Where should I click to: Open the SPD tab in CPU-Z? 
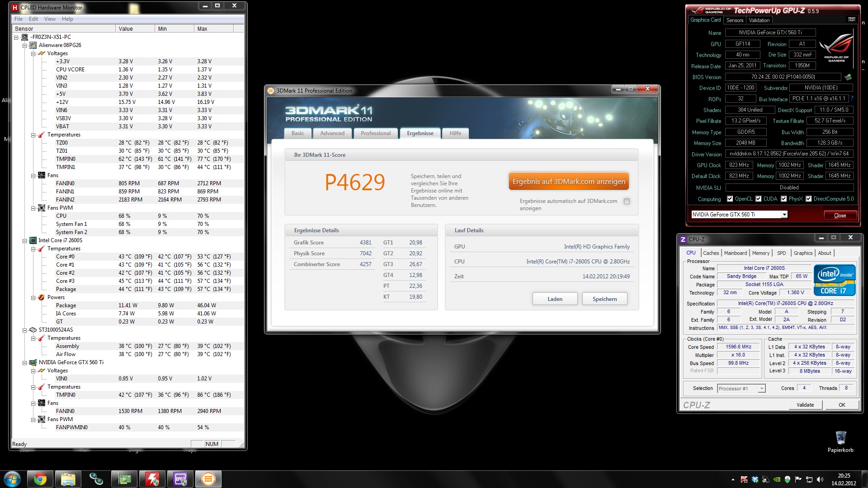click(782, 253)
